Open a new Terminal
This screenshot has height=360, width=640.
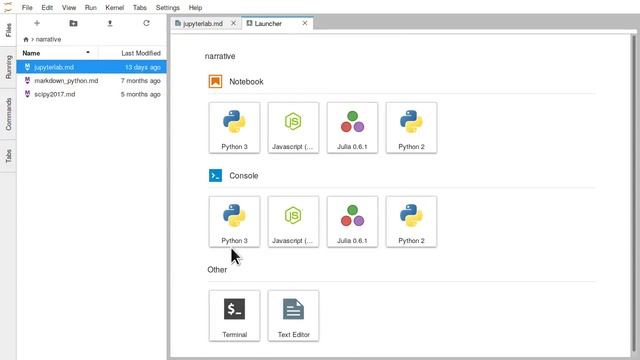[x=234, y=316]
